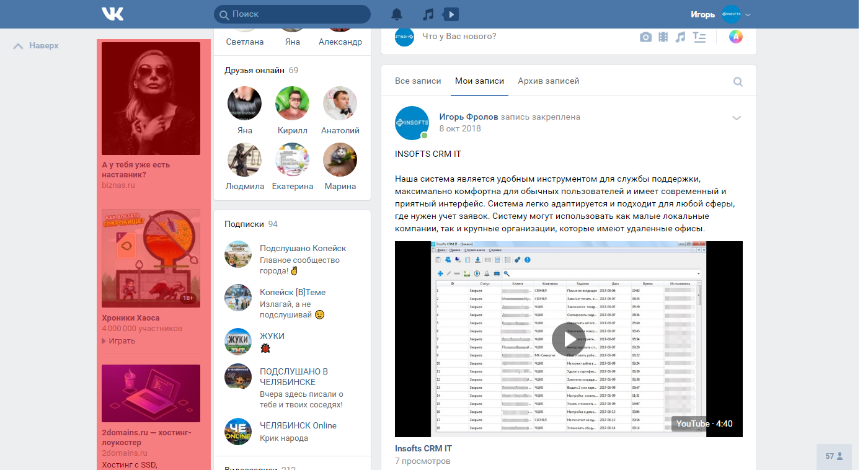The width and height of the screenshot is (868, 470).
Task: Click the 7 просмотров view count
Action: point(422,461)
